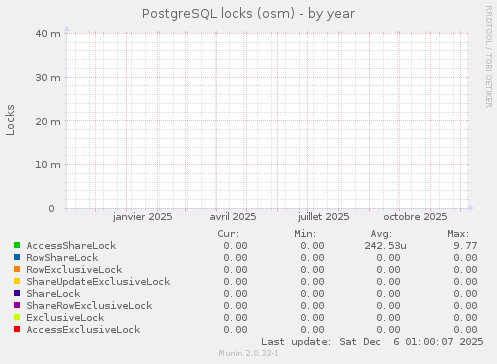Image resolution: width=497 pixels, height=364 pixels.
Task: Click the purple ShareRowExclusiveLock color swatch
Action: [17, 305]
